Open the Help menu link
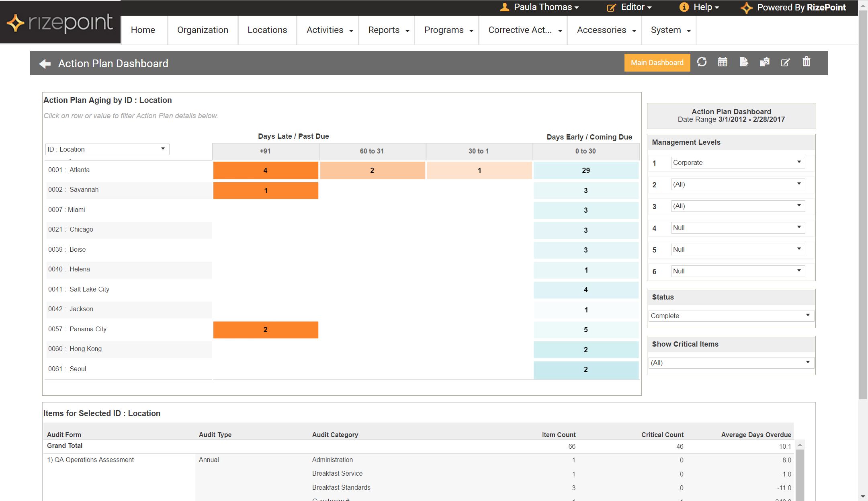Image resolution: width=868 pixels, height=501 pixels. click(x=699, y=7)
